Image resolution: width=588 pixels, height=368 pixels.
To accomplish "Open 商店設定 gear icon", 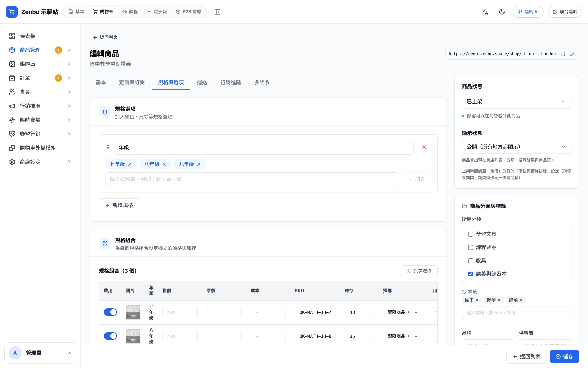I will click(x=12, y=162).
